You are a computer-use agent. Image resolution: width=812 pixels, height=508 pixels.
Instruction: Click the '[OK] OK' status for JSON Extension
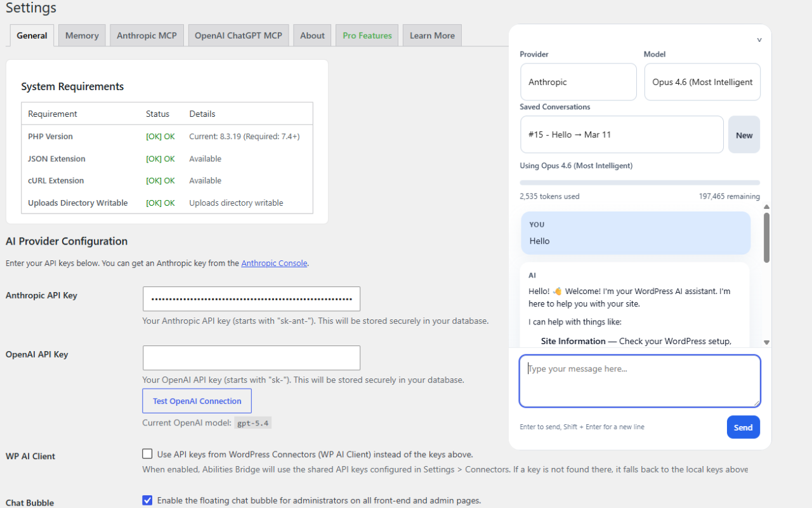click(x=160, y=159)
